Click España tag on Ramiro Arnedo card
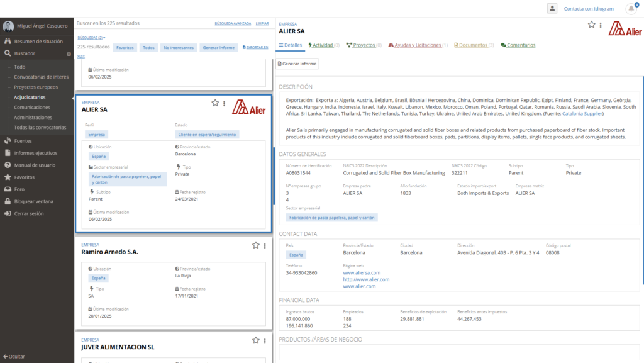644x363 pixels. (x=98, y=278)
